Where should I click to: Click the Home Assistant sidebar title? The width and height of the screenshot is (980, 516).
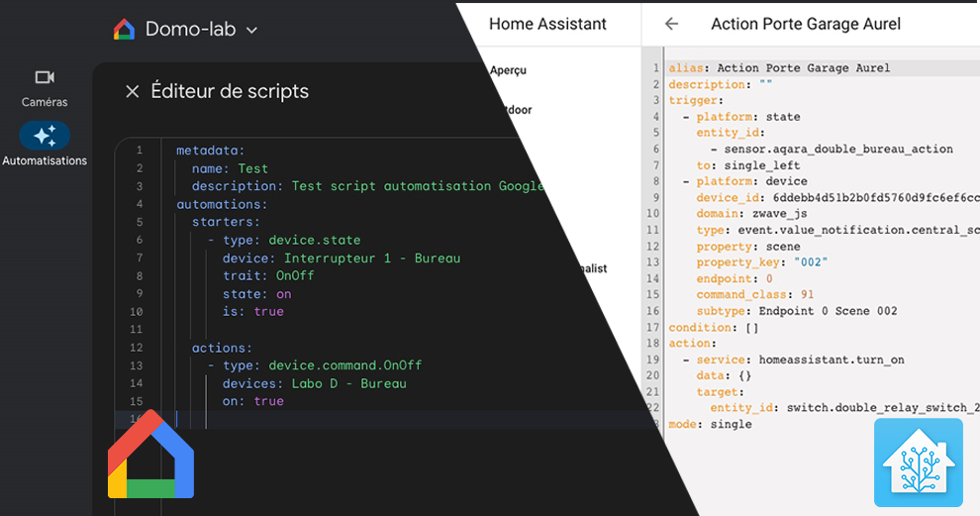tap(547, 24)
